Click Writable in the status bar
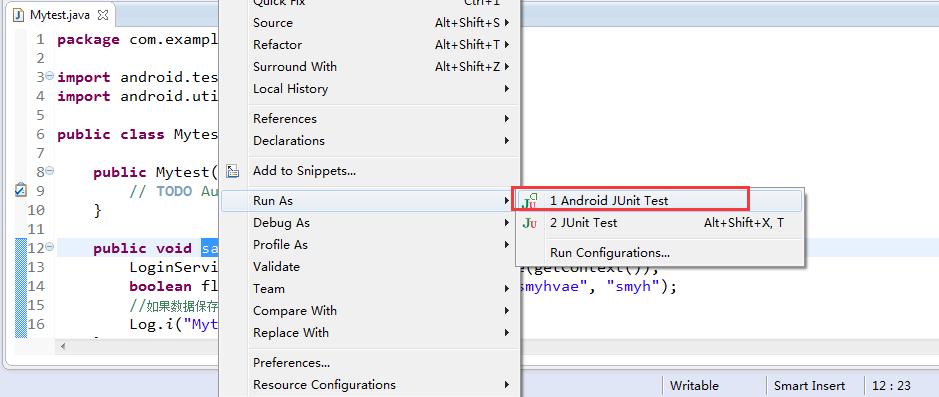Image resolution: width=939 pixels, height=397 pixels. click(x=695, y=386)
